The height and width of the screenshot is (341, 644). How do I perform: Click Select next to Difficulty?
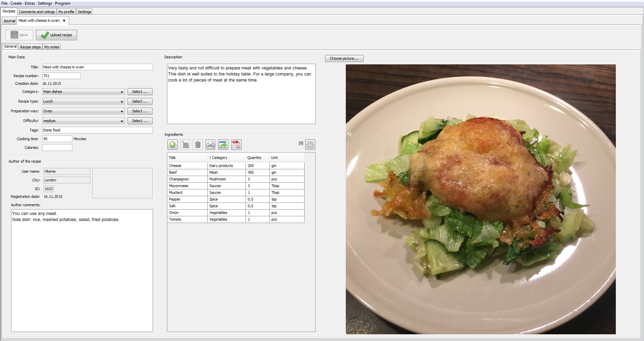click(x=140, y=121)
